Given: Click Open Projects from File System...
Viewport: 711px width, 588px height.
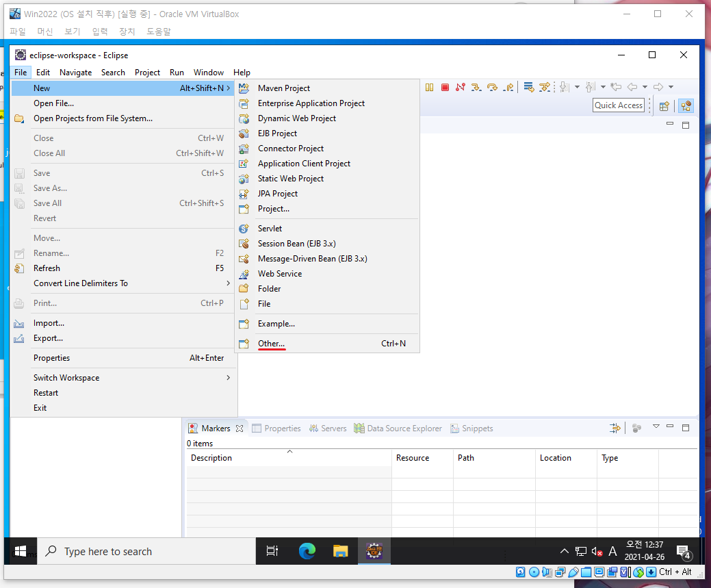Looking at the screenshot, I should 123,118.
